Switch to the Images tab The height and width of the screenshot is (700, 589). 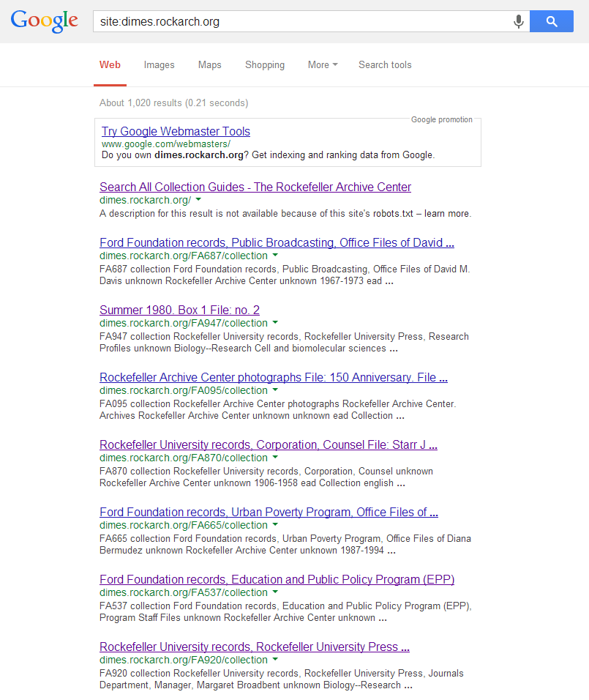coord(159,64)
